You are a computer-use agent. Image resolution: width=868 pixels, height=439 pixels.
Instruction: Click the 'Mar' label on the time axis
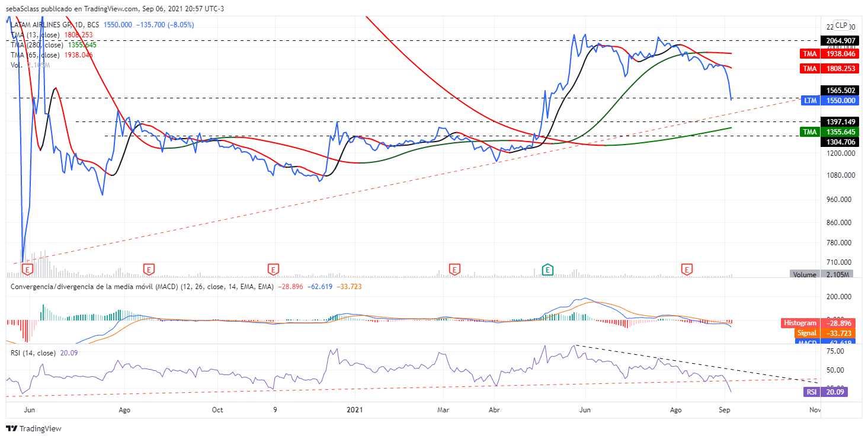tap(444, 410)
